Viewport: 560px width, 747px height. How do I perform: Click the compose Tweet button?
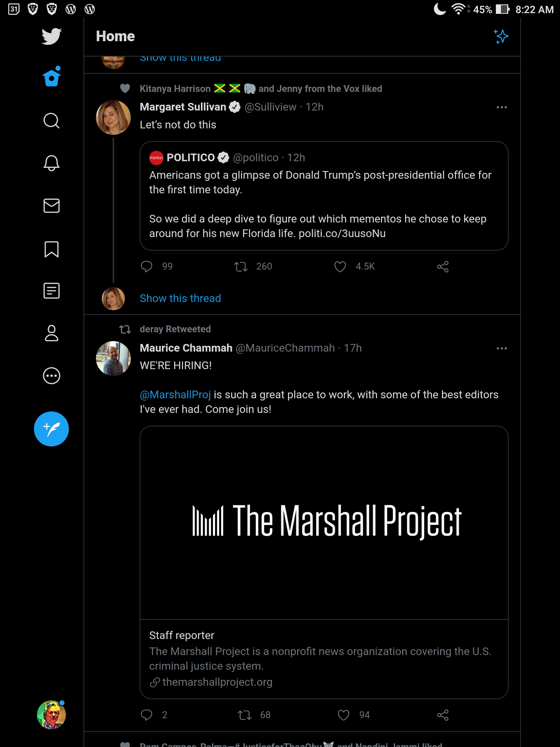51,429
